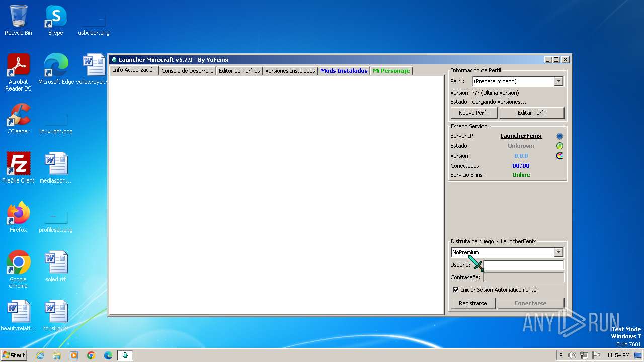Click the green refresh icon beside Estado
The width and height of the screenshot is (644, 362).
tap(560, 146)
